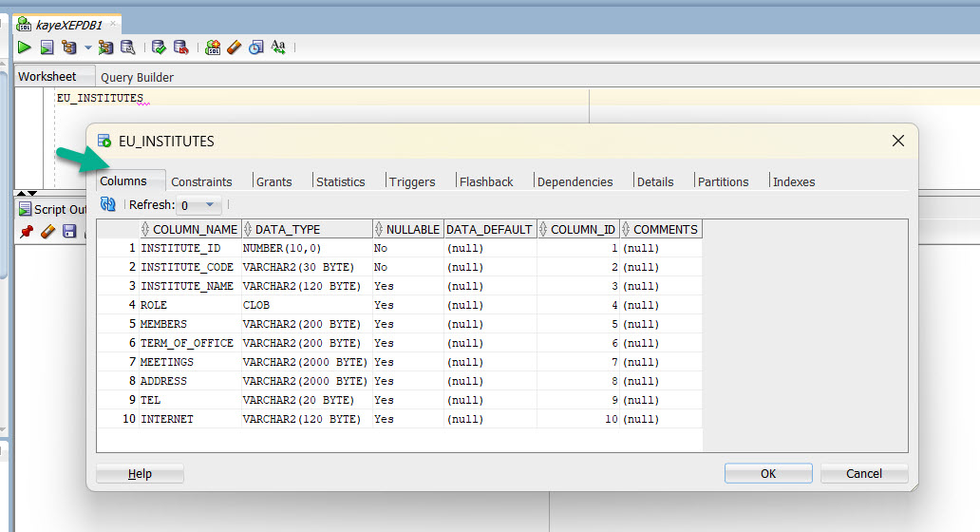Click the eraser icon in Script Output
The image size is (980, 532).
coord(47,231)
